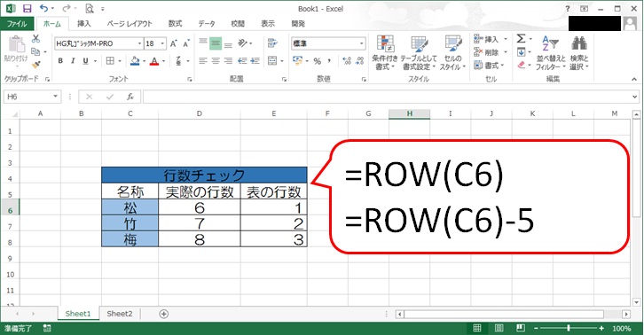Expand the Format (書式) cells dropdown
This screenshot has width=644, height=335.
(x=502, y=66)
